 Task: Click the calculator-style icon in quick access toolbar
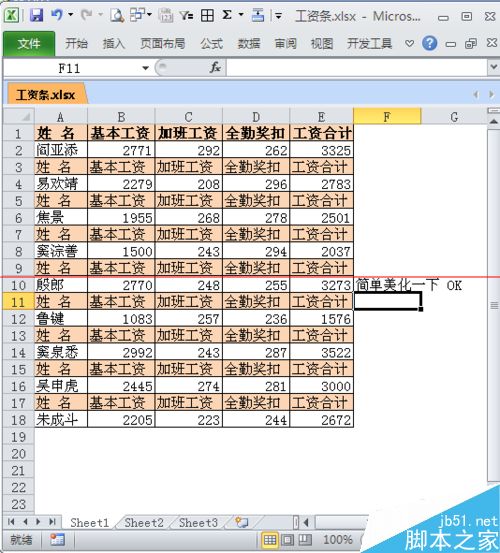tap(166, 16)
